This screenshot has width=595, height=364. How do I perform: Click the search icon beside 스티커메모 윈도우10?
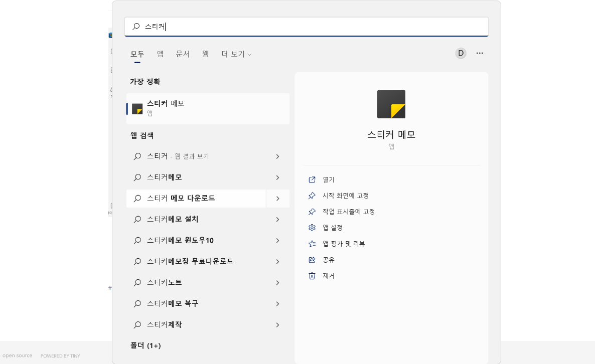[137, 240]
